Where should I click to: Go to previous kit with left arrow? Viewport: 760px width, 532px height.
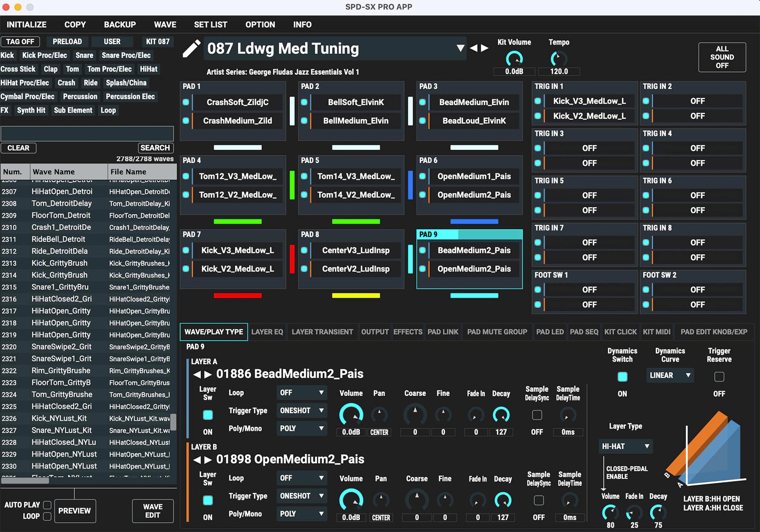[473, 48]
